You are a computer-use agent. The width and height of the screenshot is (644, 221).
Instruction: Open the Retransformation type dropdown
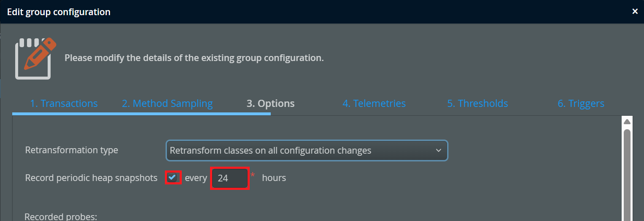click(x=307, y=150)
